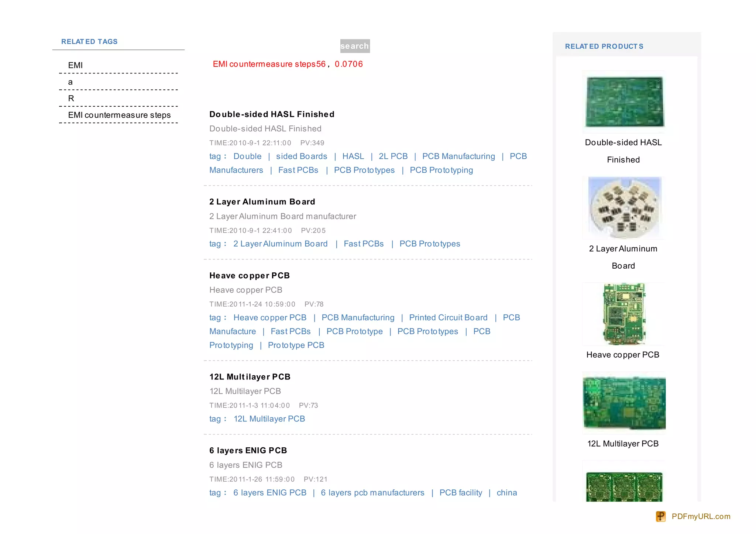The height and width of the screenshot is (534, 756).
Task: Select the 12L Multilayer PCB thumbnail
Action: pyautogui.click(x=624, y=403)
